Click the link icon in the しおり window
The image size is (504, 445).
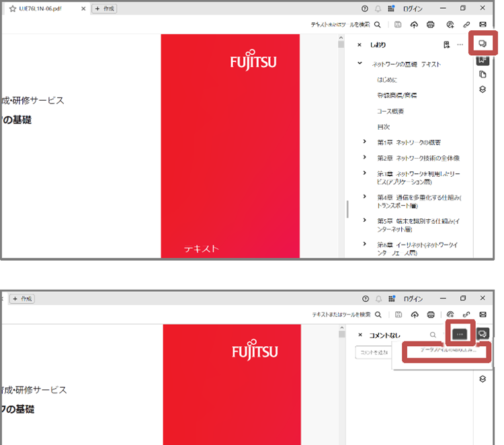[466, 24]
